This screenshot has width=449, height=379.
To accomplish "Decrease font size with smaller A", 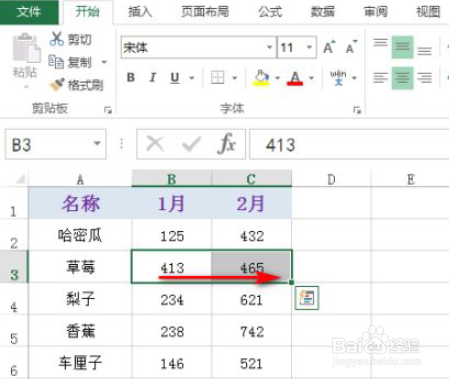I will (351, 47).
